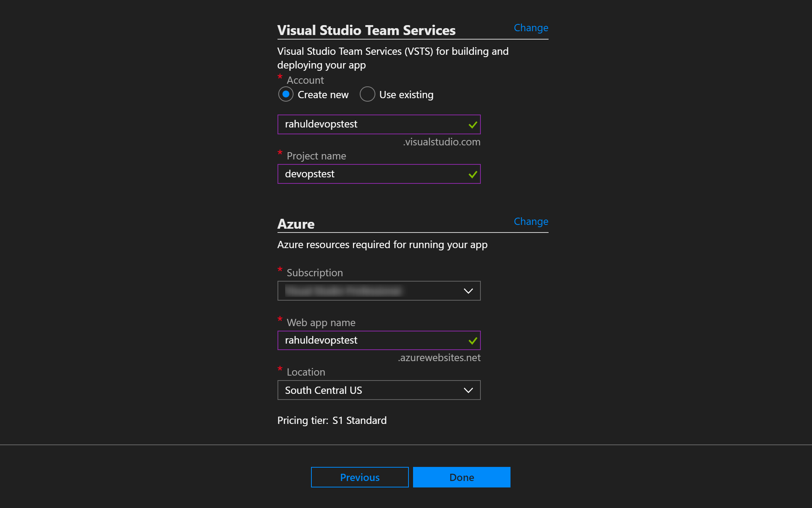Screen dimensions: 812x508
Task: Open the Location dropdown showing South Central US
Action: (x=379, y=390)
